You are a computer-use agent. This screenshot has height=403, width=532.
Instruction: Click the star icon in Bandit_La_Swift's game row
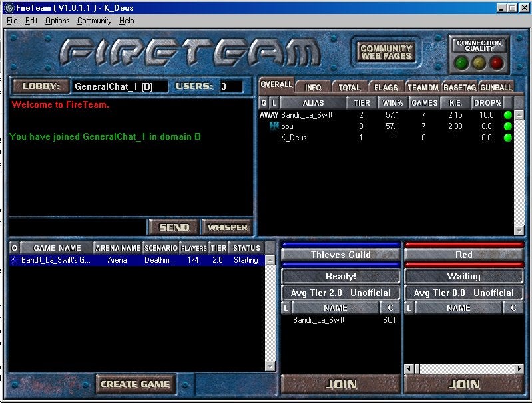coord(14,260)
